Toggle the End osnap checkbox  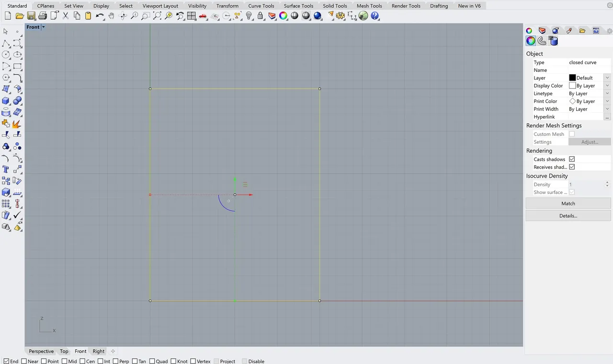coord(6,361)
